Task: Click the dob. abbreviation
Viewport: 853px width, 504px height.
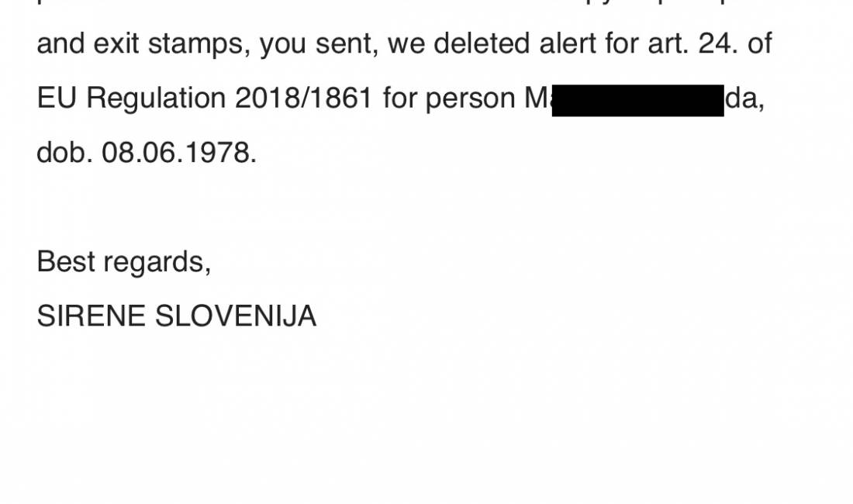Action: pyautogui.click(x=64, y=153)
